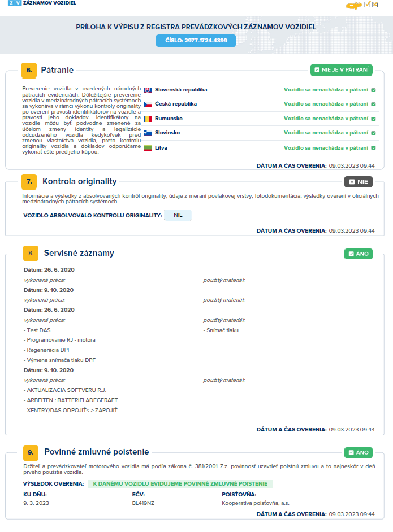Click the Slovinsko country name
The image size is (393, 532).
(167, 133)
